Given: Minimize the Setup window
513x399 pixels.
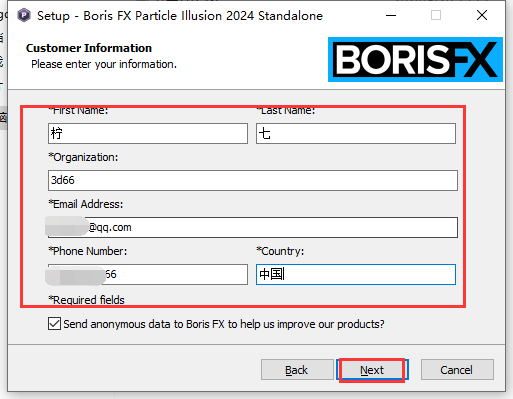Looking at the screenshot, I should [x=391, y=15].
